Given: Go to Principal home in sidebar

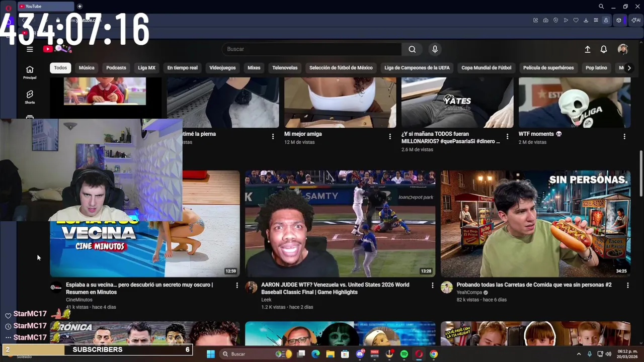Looking at the screenshot, I should point(30,72).
